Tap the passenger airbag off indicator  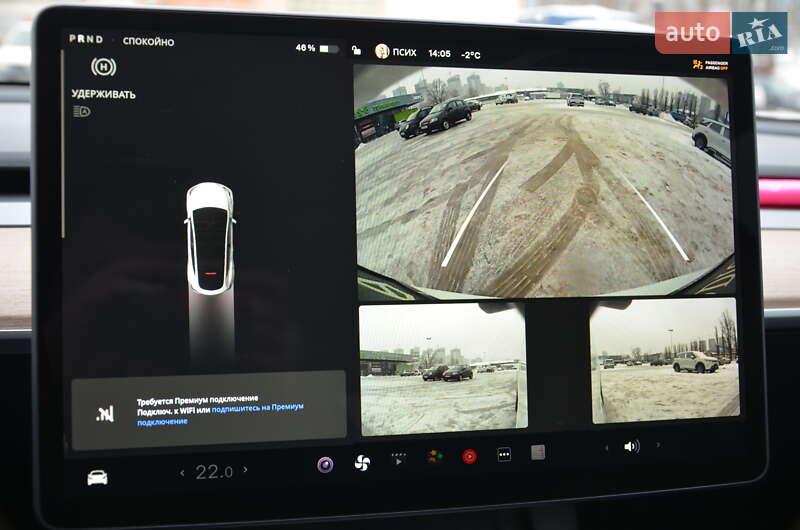point(710,65)
